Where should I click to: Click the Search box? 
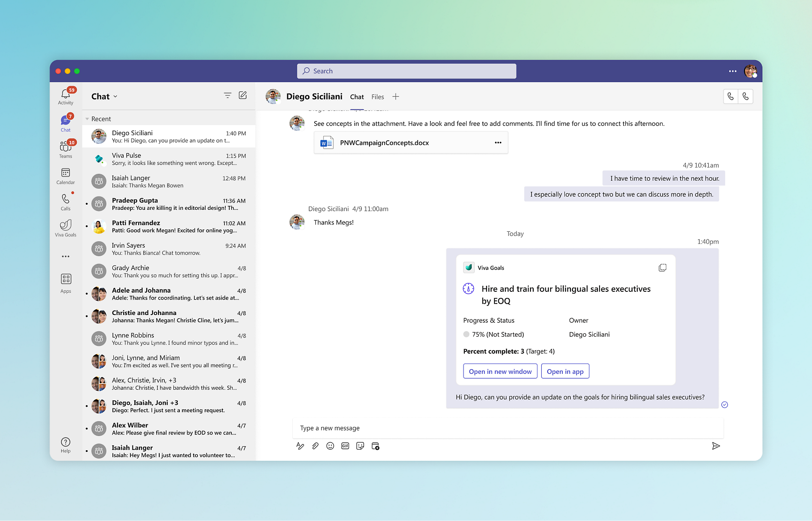pyautogui.click(x=406, y=71)
